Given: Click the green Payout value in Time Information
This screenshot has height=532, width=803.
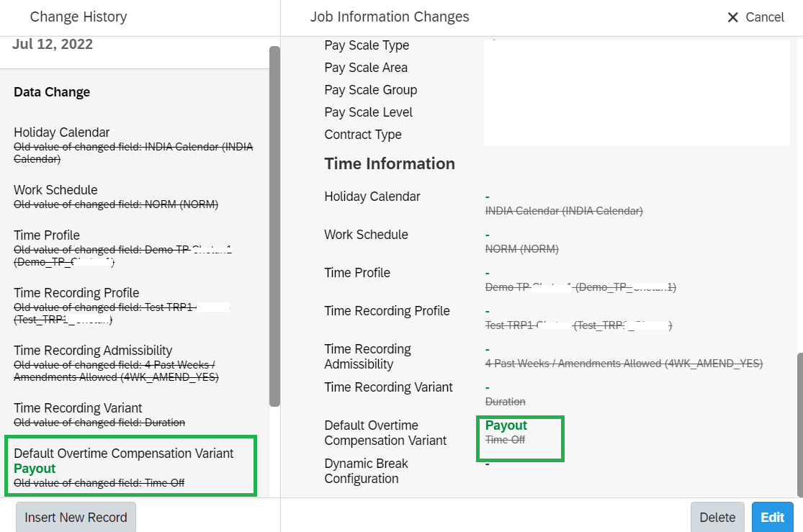Looking at the screenshot, I should (506, 425).
